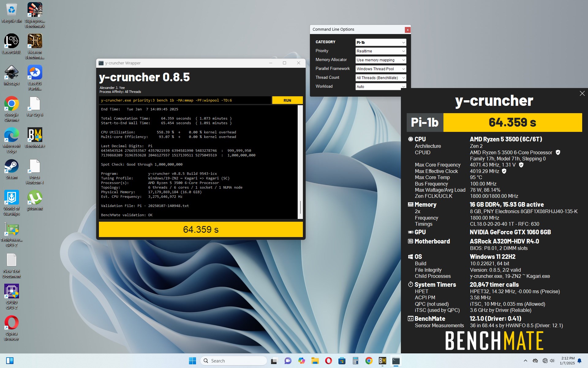This screenshot has height=368, width=588.
Task: Launch Steam from the desktop
Action: (12, 169)
